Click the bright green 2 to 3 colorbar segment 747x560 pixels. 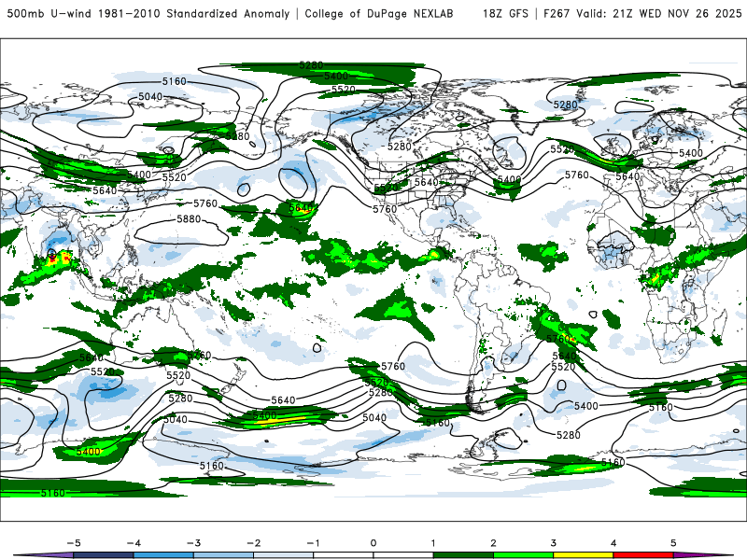coord(523,555)
